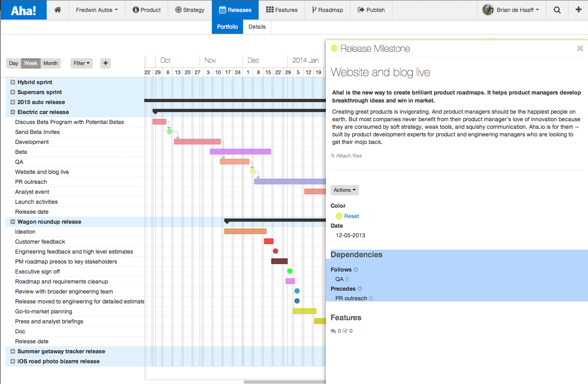588x384 pixels.
Task: Open the Publish menu
Action: 371,10
